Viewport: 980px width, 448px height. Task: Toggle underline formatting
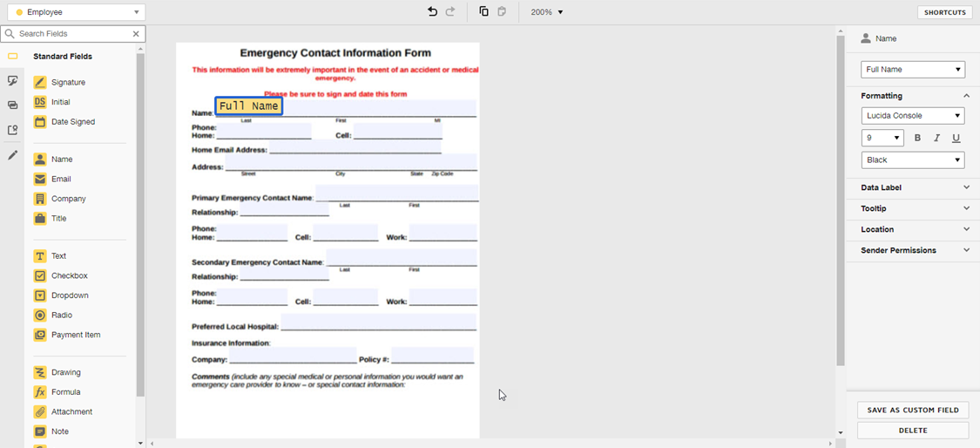click(956, 138)
